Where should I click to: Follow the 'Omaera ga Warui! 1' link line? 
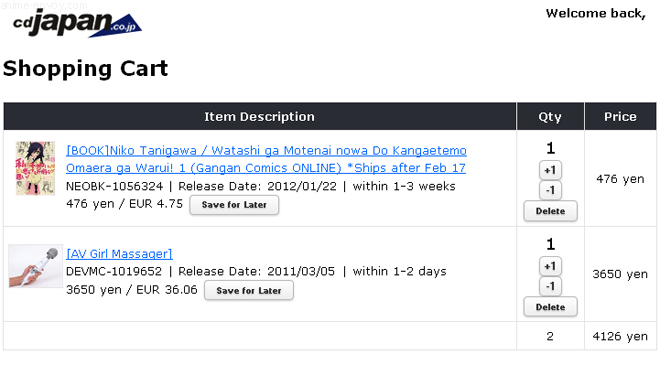[266, 168]
